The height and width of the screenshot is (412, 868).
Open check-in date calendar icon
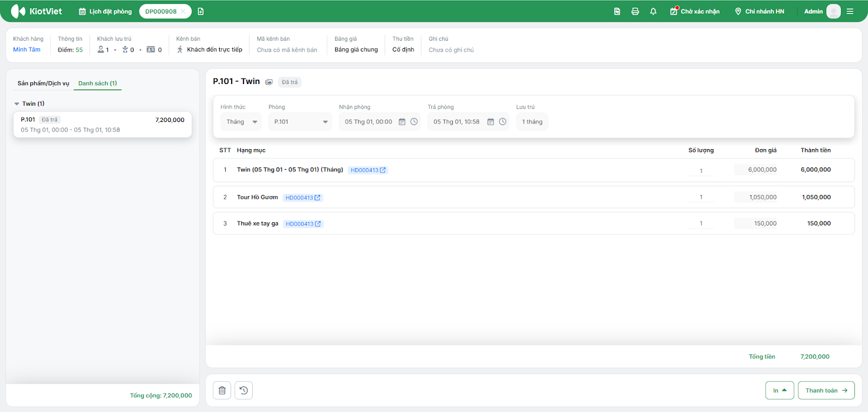402,122
